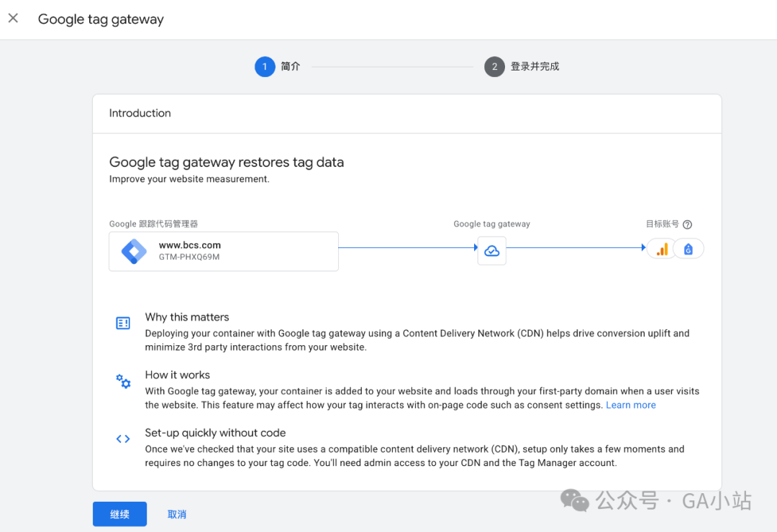The width and height of the screenshot is (777, 532).
Task: Click the Introduction section header
Action: 140,113
